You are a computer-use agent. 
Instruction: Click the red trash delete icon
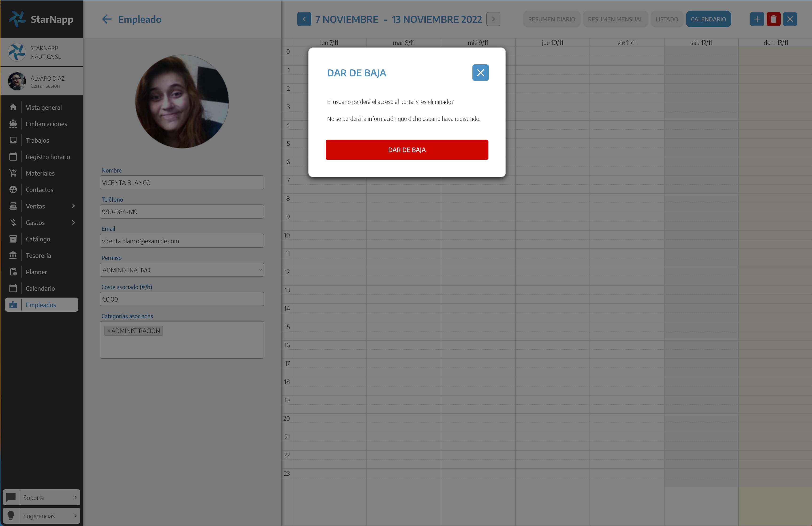773,20
